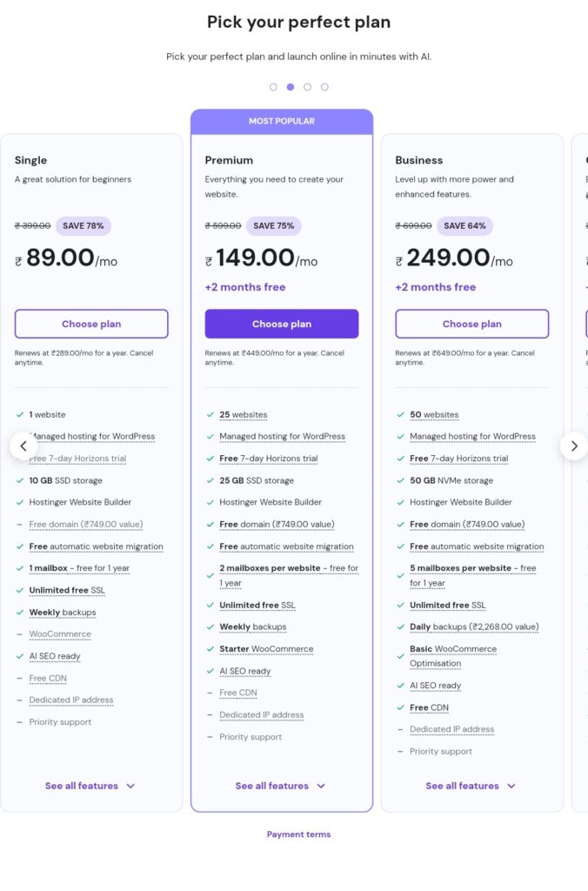
Task: Choose the Premium plan
Action: pos(282,324)
